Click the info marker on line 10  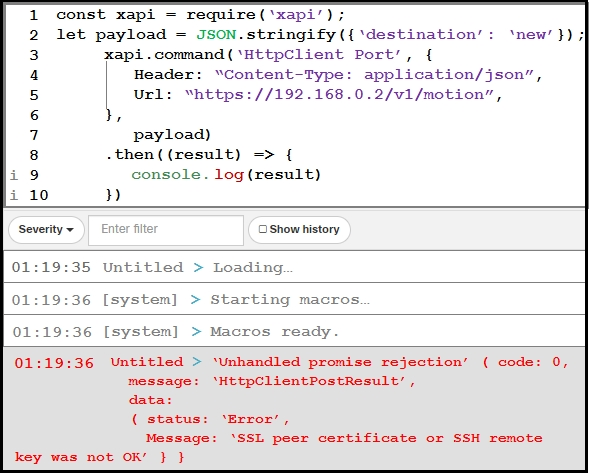point(14,195)
